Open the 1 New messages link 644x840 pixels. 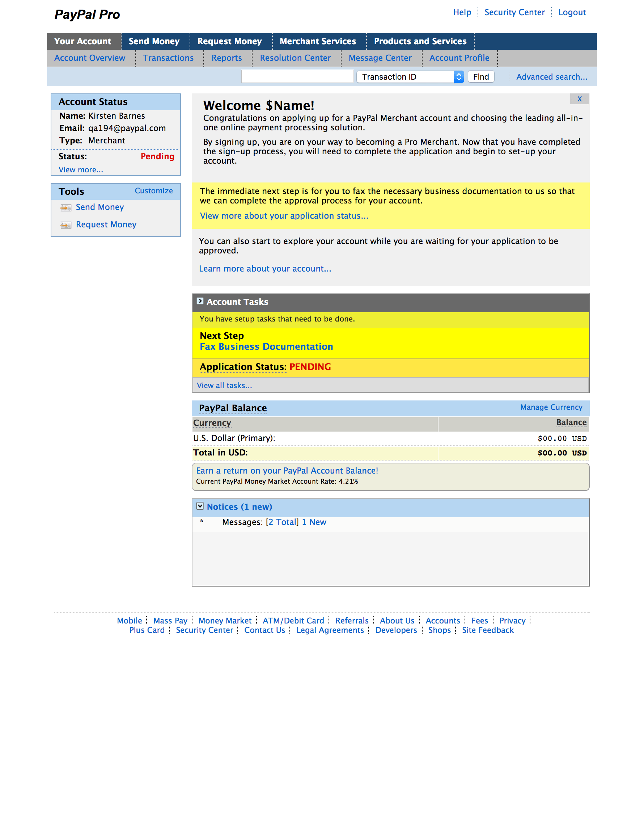click(x=314, y=522)
